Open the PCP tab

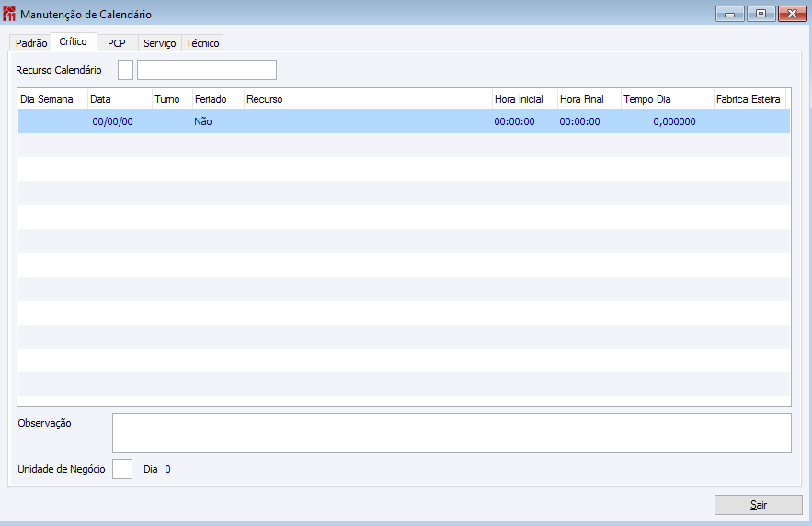point(117,43)
